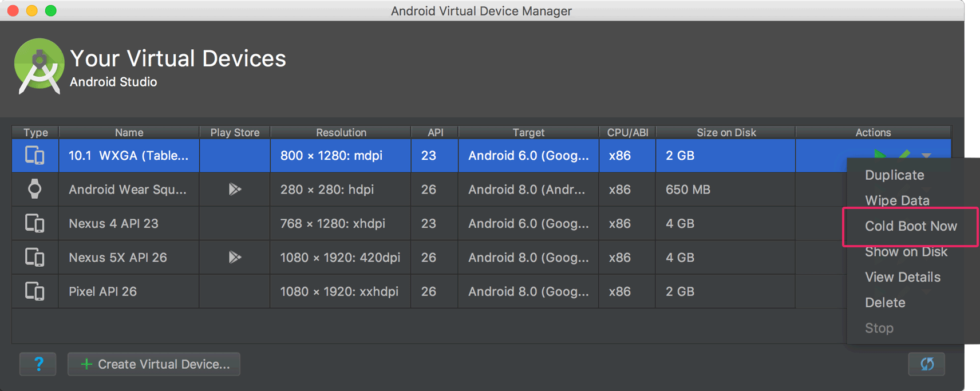Choose Wipe Data for the selected device
The image size is (980, 391).
coord(896,200)
